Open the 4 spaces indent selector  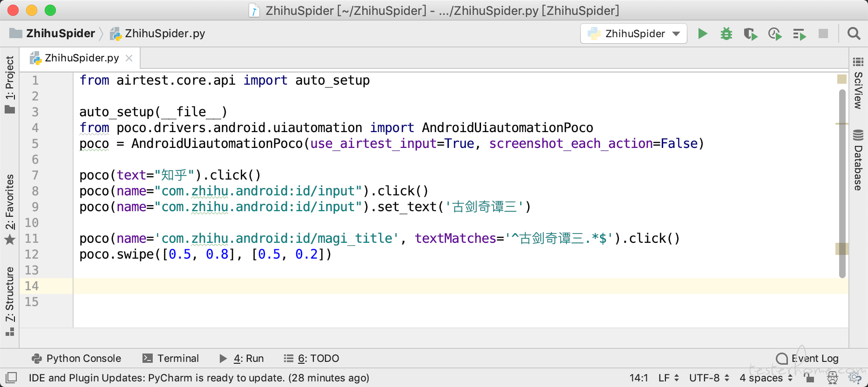click(766, 378)
